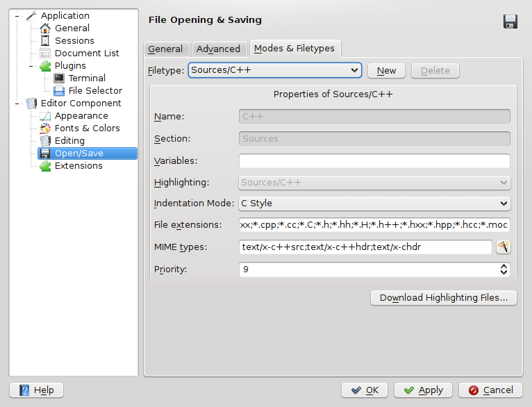Open the Document List page

87,53
